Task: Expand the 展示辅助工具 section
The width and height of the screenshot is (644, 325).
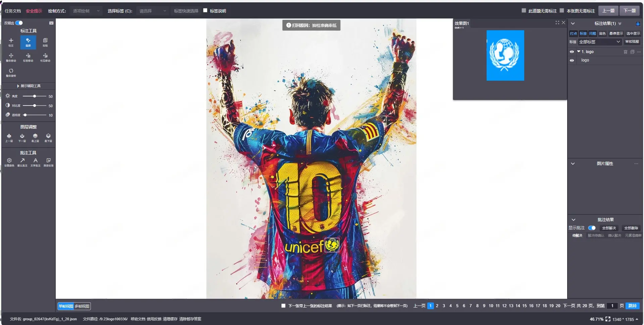Action: (x=29, y=86)
